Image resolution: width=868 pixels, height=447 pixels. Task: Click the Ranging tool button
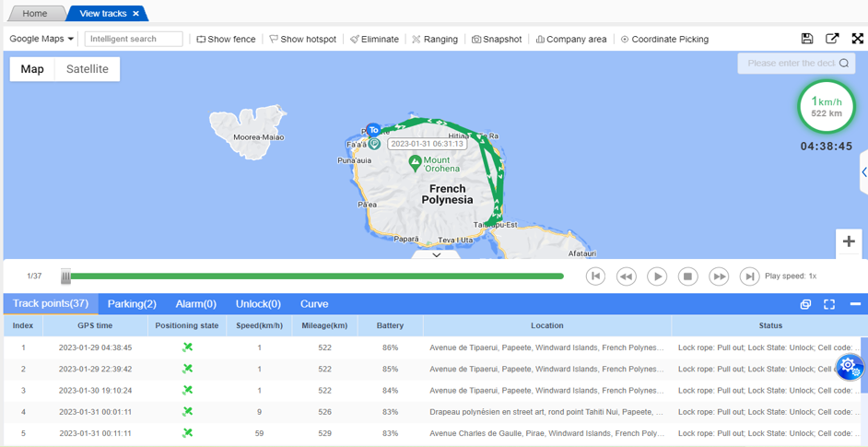point(434,40)
